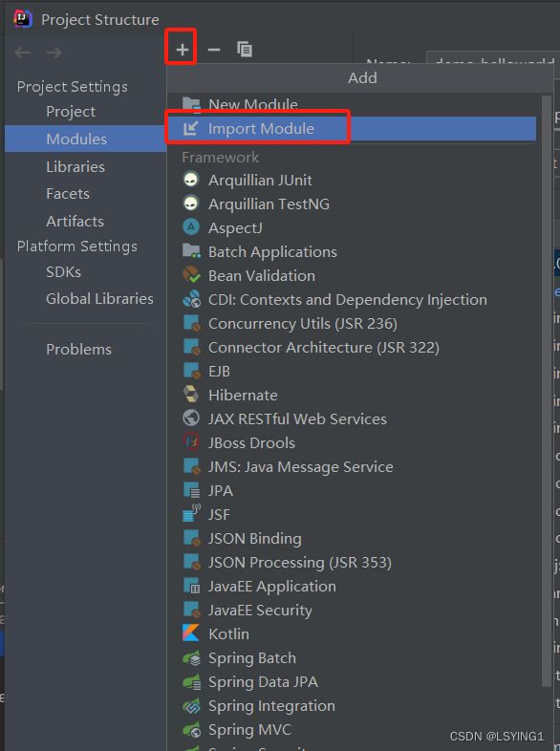Click the Hibernate text label
Viewport: 560px width, 751px height.
click(x=243, y=396)
